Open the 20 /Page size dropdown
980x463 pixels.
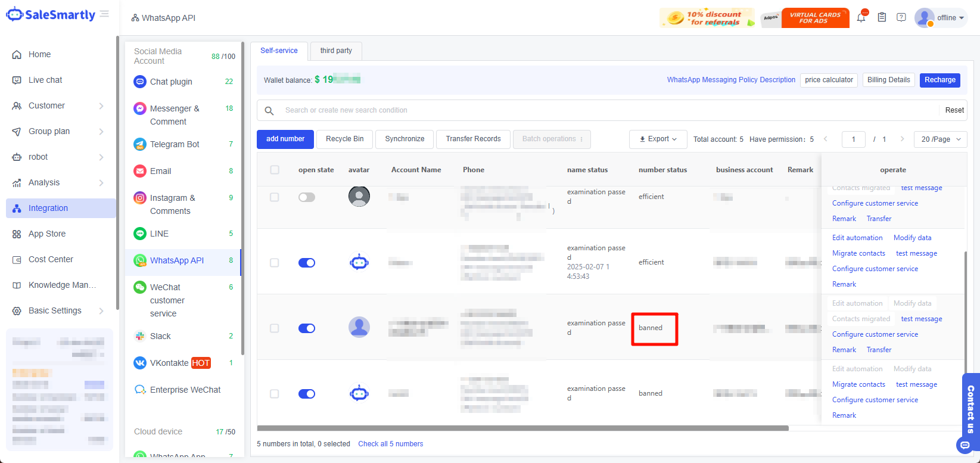(x=941, y=139)
